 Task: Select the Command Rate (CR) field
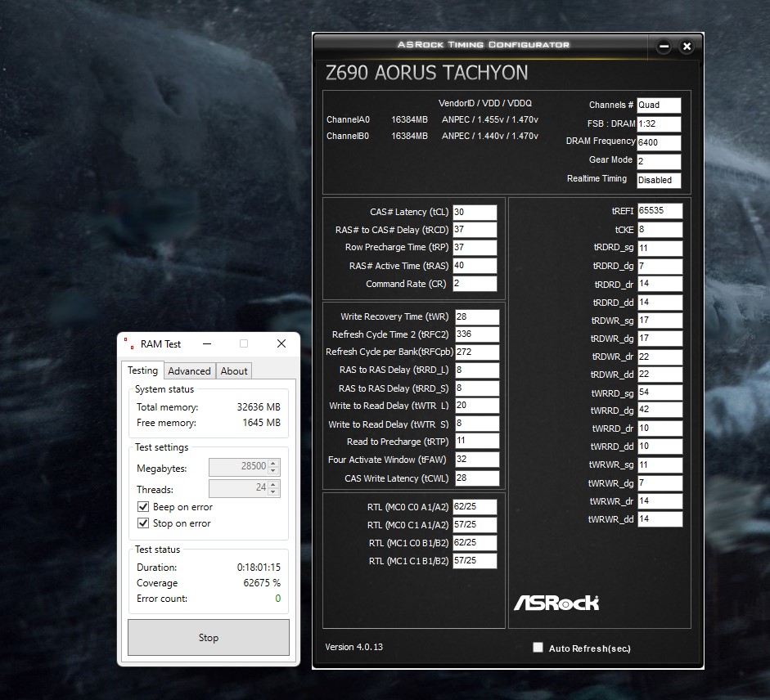[x=475, y=284]
